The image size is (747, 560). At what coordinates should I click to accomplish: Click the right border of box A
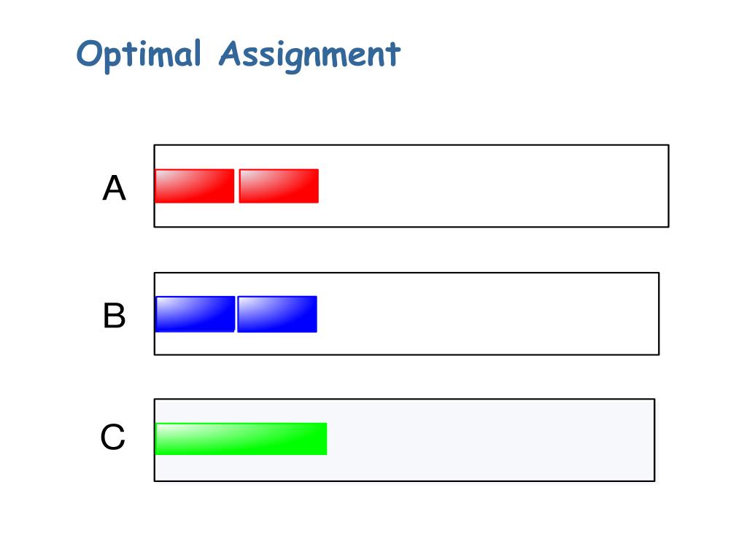point(668,186)
